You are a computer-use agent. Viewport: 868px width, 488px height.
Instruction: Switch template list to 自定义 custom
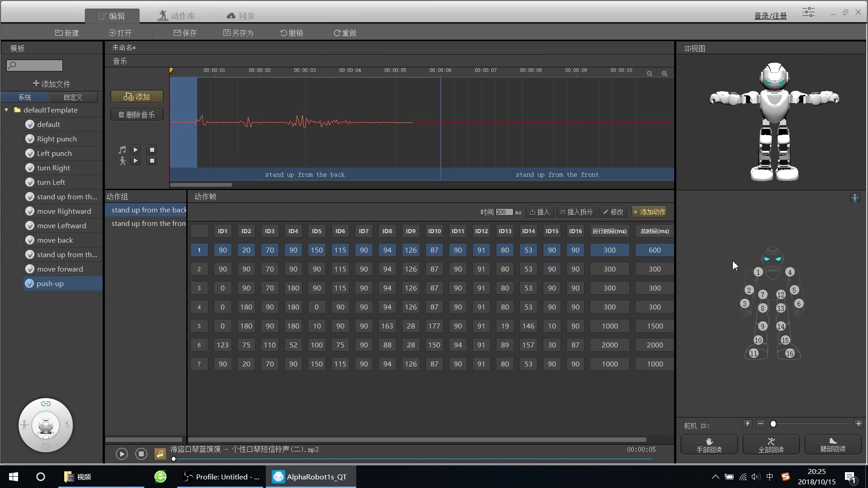pyautogui.click(x=73, y=97)
